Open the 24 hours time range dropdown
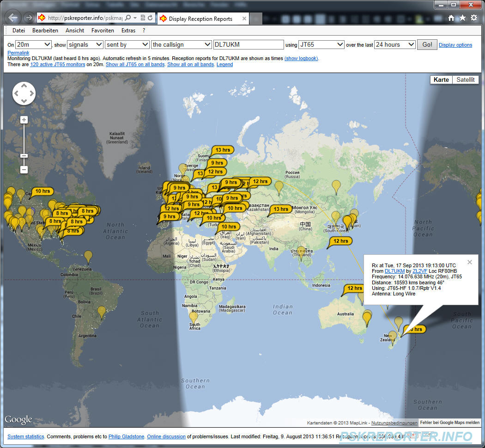Image resolution: width=485 pixels, height=448 pixels. point(394,44)
